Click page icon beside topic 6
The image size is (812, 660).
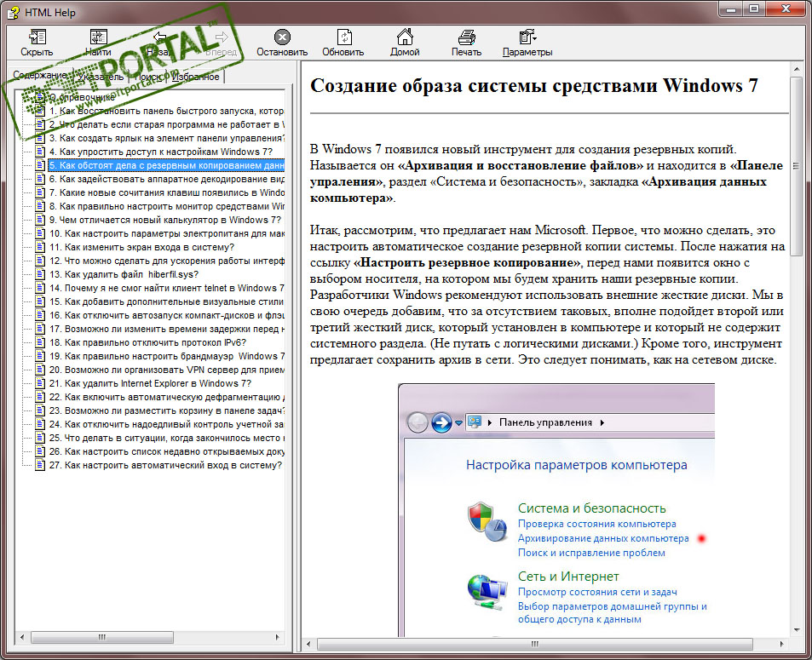click(40, 179)
